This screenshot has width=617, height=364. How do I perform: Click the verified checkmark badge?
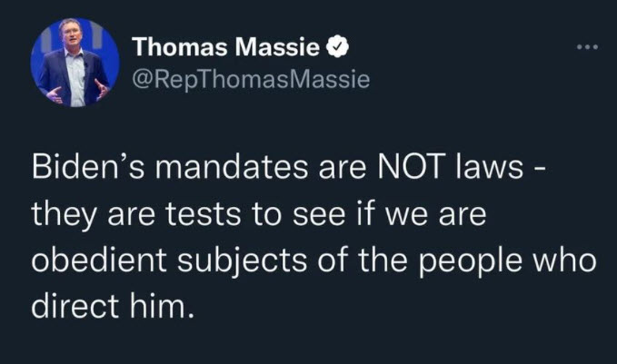point(338,47)
